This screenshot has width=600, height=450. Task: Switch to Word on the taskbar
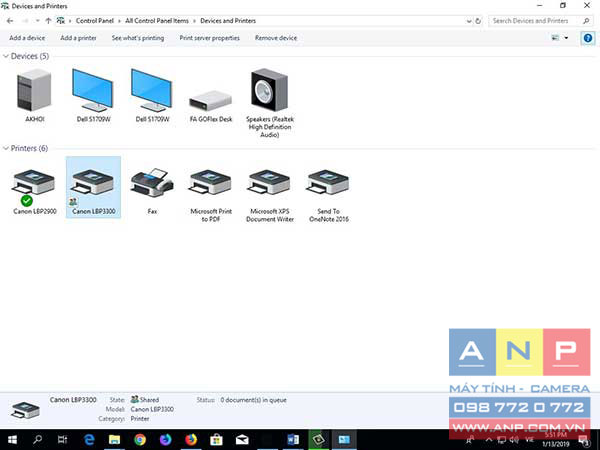[293, 440]
